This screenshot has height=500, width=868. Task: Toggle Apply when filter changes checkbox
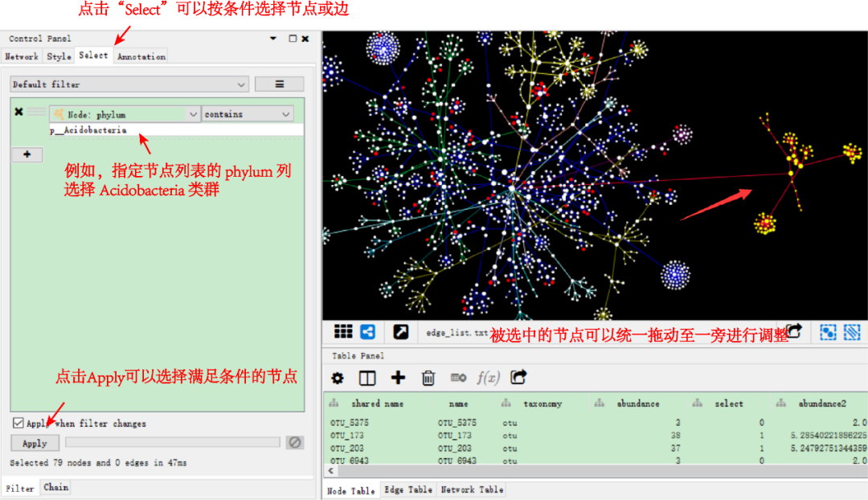(x=18, y=424)
